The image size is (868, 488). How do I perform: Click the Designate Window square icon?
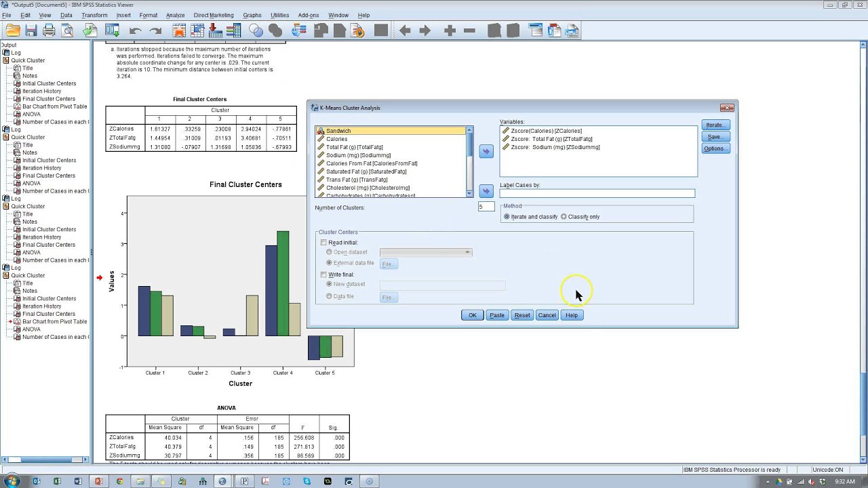point(381,30)
